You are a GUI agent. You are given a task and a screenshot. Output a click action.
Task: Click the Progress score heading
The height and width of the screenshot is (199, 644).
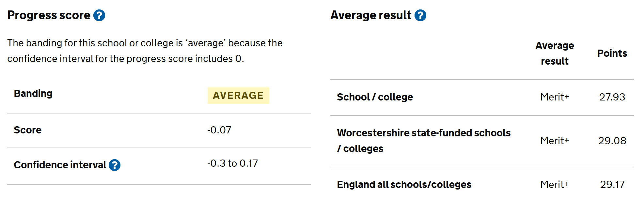(x=49, y=15)
